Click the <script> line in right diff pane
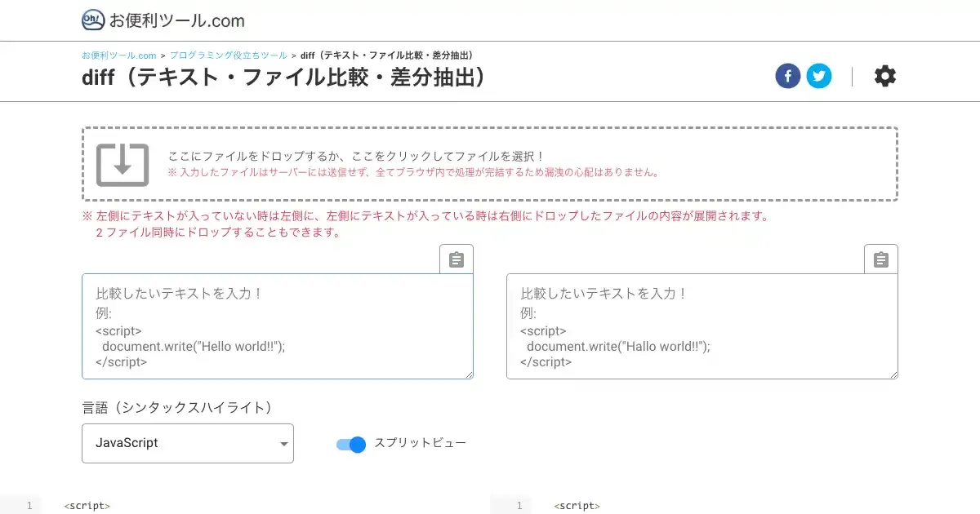This screenshot has height=514, width=980. [577, 506]
